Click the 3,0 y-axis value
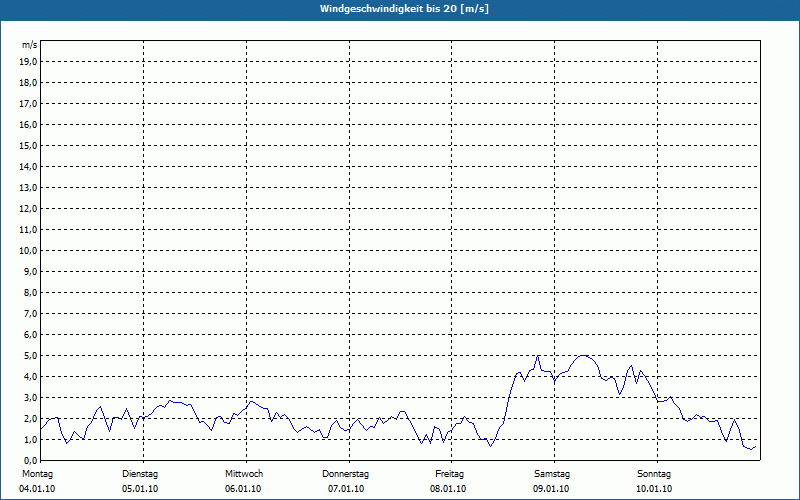The width and height of the screenshot is (800, 500). (31, 397)
